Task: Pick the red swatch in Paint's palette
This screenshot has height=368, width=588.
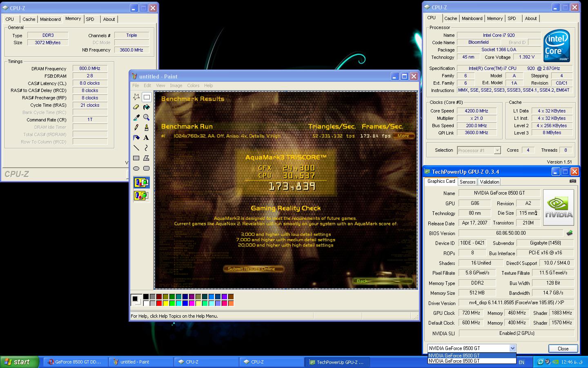Action: coord(159,303)
